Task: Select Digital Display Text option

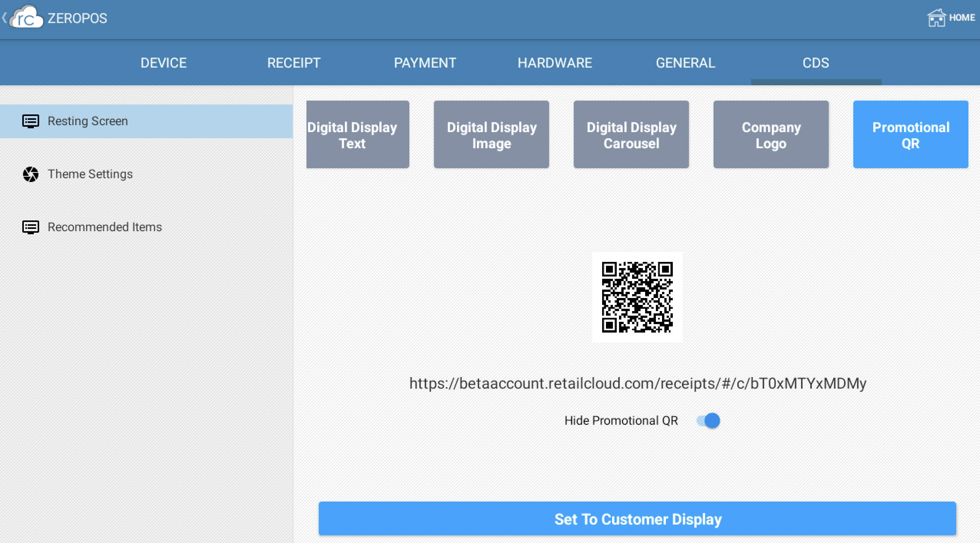Action: 357,134
